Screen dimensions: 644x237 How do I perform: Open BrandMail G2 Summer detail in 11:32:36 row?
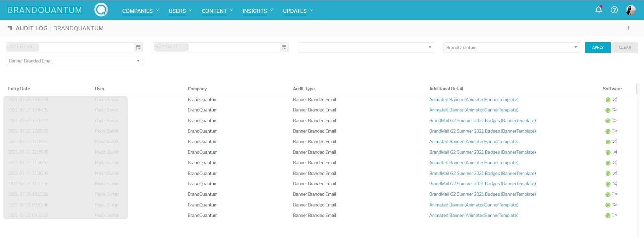click(x=482, y=184)
